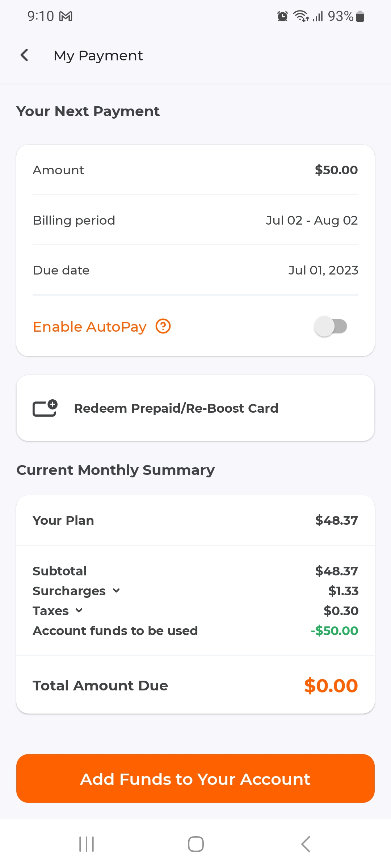Expand the Surcharges breakdown chevron
Screen dimensions: 391x868
pos(116,591)
